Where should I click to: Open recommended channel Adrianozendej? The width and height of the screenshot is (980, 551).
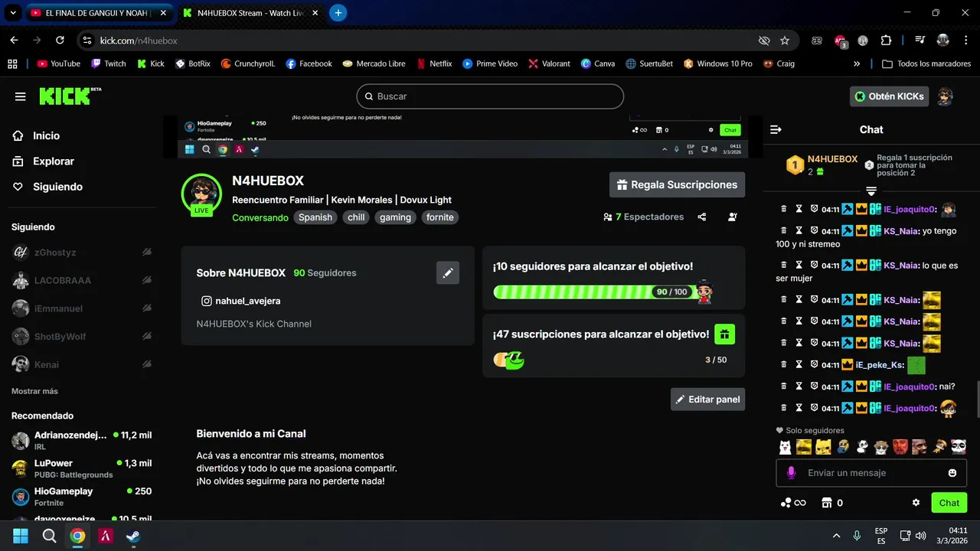81,441
